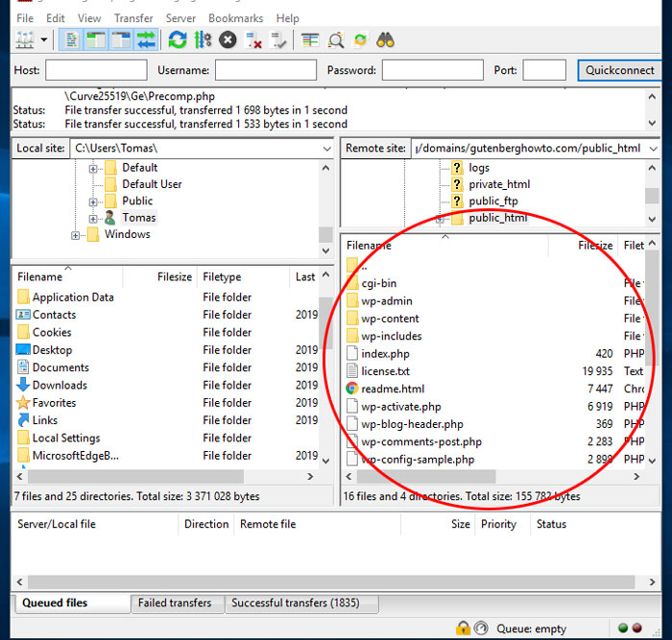Open the Remote site path dropdown

pos(653,149)
